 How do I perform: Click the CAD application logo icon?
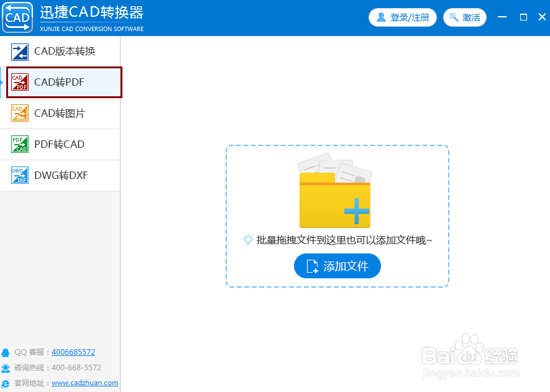tap(17, 17)
